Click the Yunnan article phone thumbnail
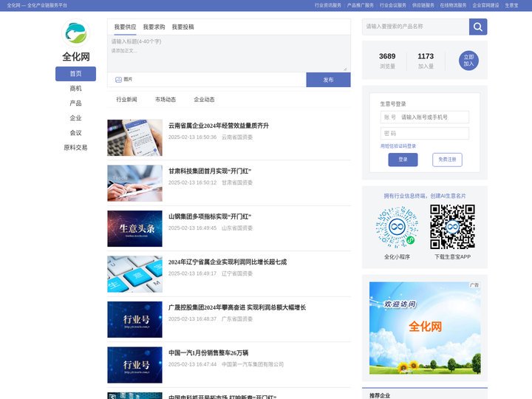Screen dimensions: 532x399 point(134,137)
